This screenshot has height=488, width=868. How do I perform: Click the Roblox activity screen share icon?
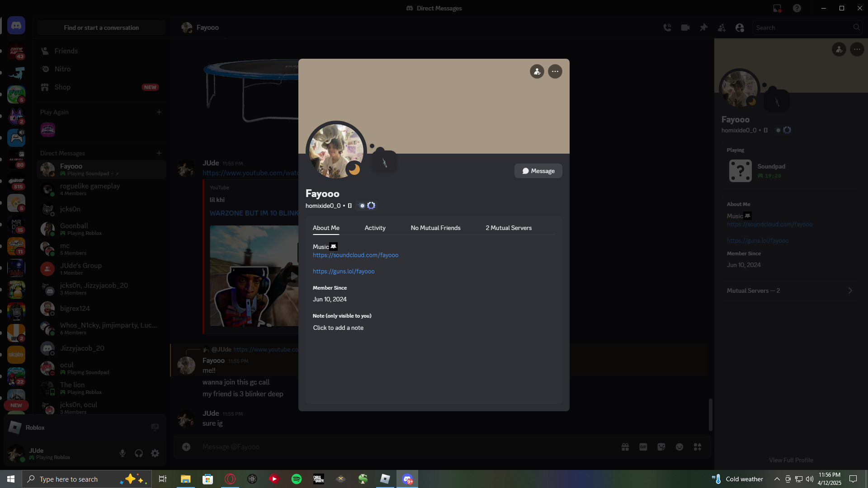[x=155, y=427]
